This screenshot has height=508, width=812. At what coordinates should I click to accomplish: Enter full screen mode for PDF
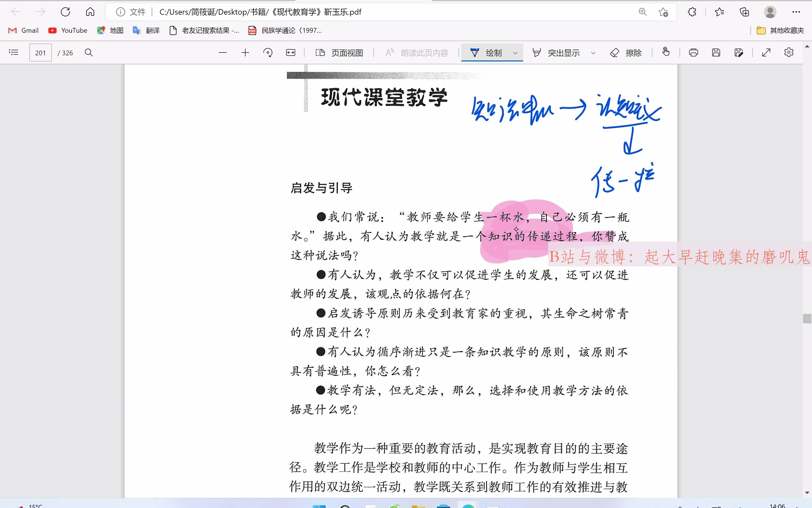pyautogui.click(x=766, y=52)
